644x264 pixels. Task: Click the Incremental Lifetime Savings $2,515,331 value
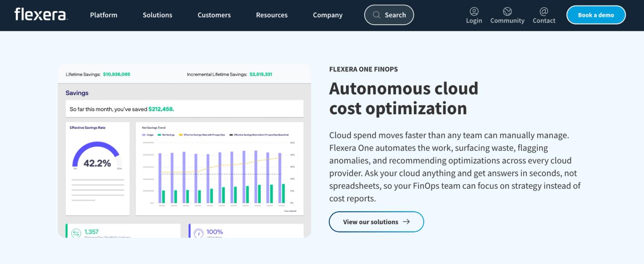261,74
